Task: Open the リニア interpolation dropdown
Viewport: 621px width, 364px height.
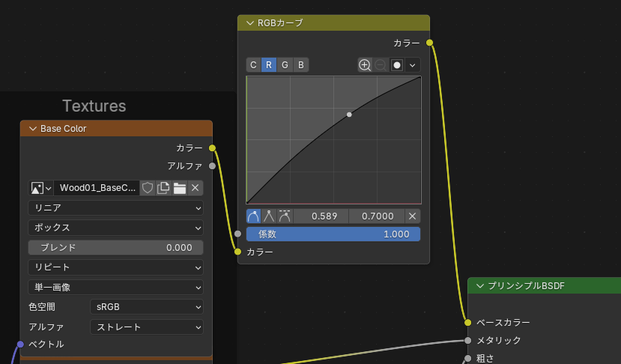Action: (x=116, y=207)
